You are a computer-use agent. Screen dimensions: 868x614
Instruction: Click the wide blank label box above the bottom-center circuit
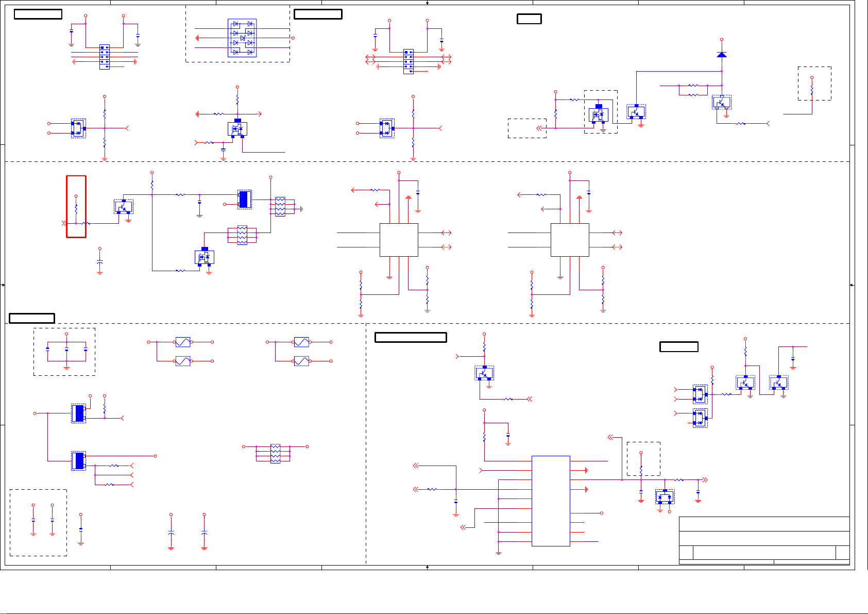411,338
